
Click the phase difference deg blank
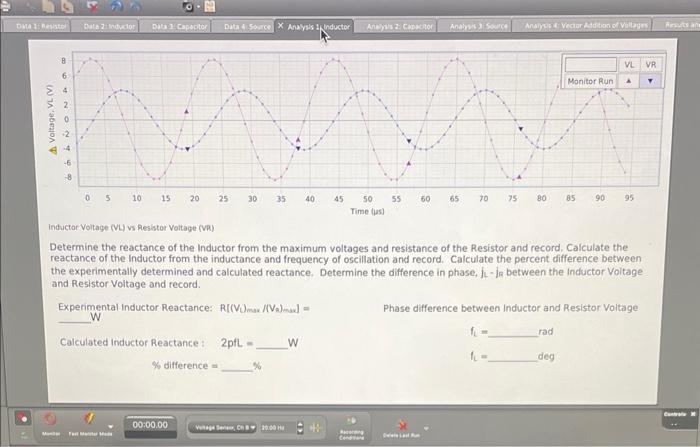(513, 357)
